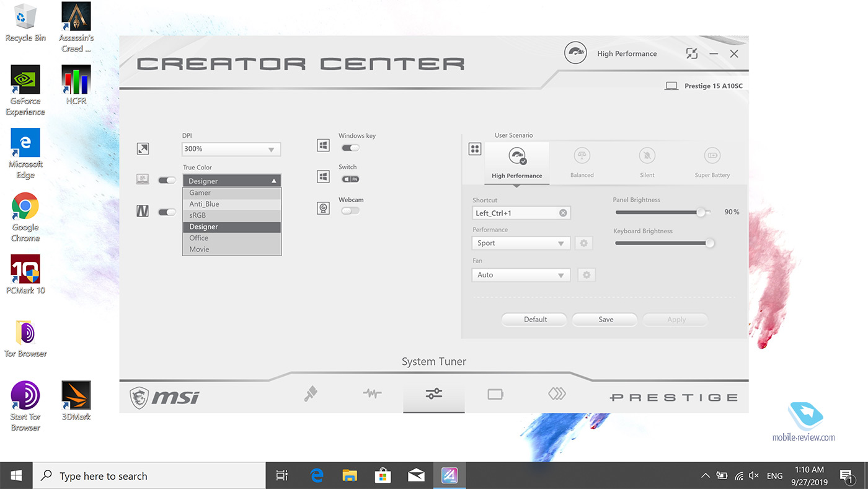
Task: Click the Webcam icon
Action: (323, 209)
